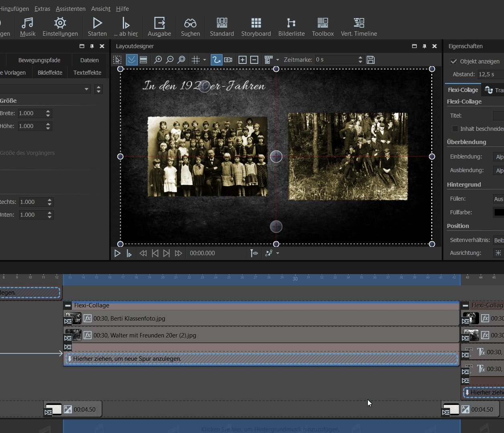The image size is (504, 433).
Task: Open the Assistenten menu
Action: 70,8
